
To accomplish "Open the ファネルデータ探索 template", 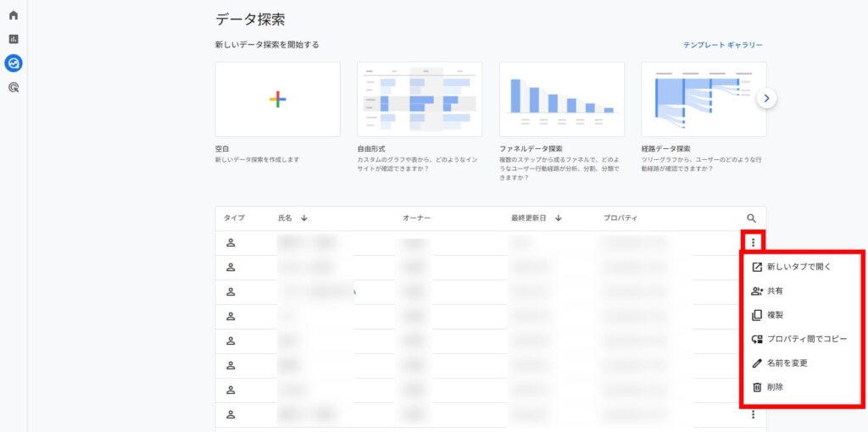I will 561,99.
